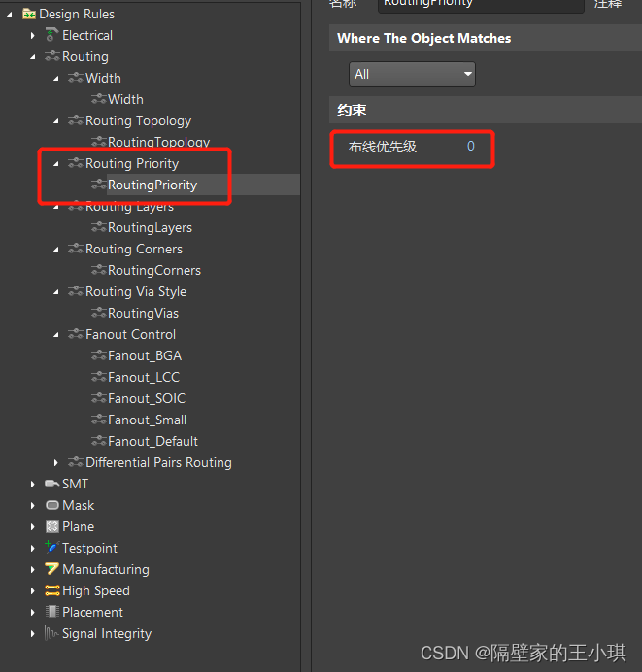Expand the Electrical rules node

point(32,35)
